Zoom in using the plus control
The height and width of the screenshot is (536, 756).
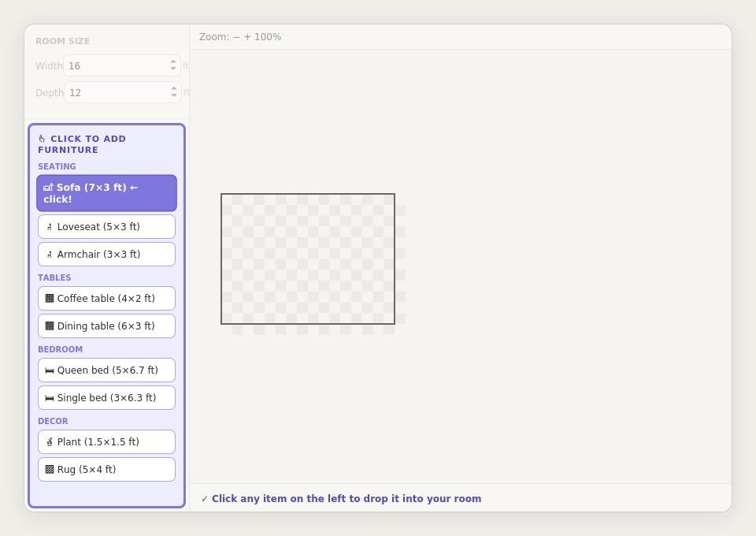pos(246,36)
